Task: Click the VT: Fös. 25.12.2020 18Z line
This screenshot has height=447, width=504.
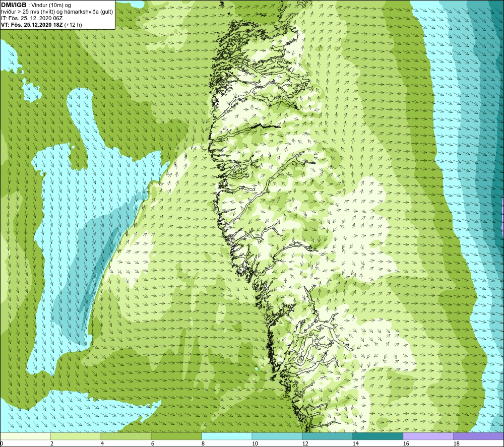Action: 41,25
